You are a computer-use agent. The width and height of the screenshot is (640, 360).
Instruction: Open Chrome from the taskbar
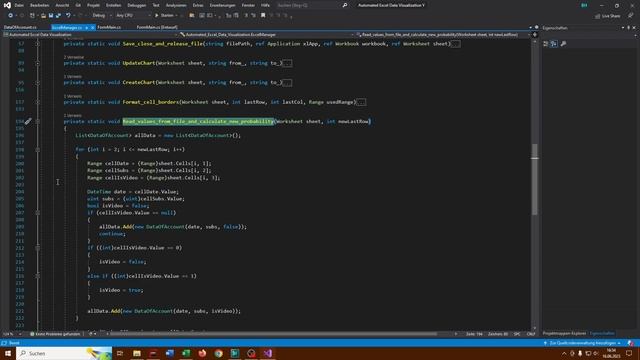218,353
